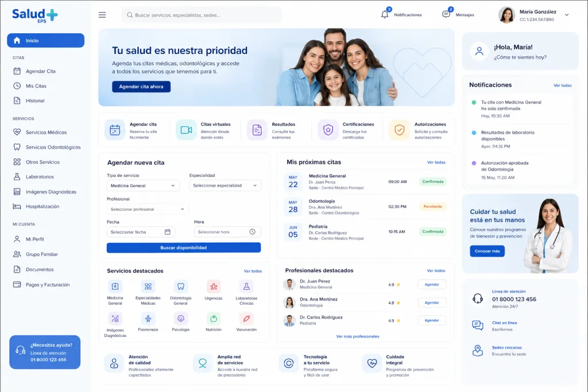The image size is (588, 392).
Task: Open the Resultados de laboratorio disponibles notification
Action: click(x=520, y=139)
